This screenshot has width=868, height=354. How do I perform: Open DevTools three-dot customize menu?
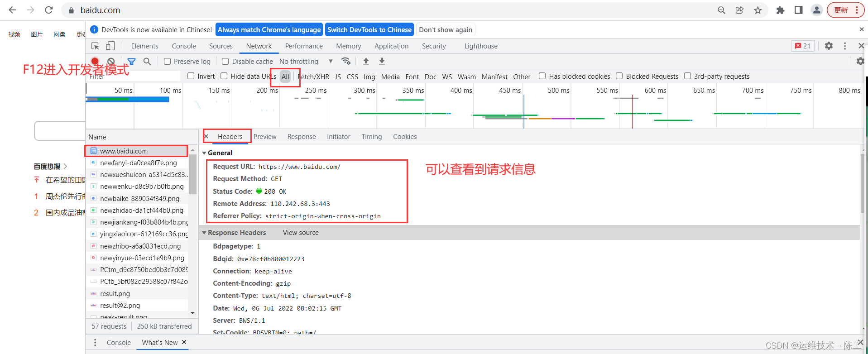[845, 46]
